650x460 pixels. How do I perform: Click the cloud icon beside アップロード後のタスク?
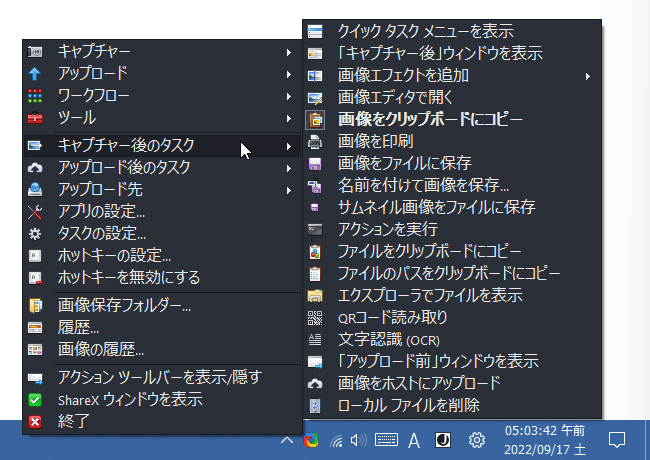click(x=35, y=167)
